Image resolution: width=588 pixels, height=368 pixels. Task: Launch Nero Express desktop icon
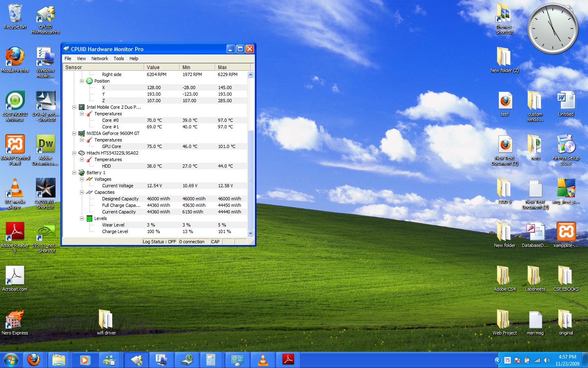click(x=15, y=322)
